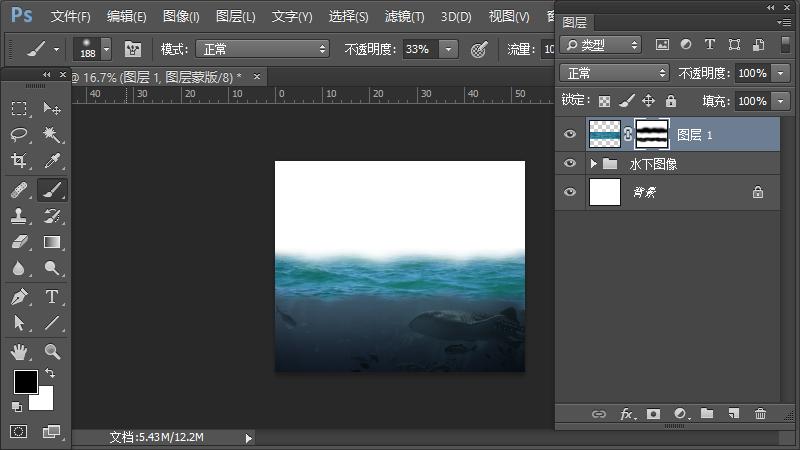Viewport: 800px width, 450px height.
Task: Toggle pressure for opacity button
Action: coord(479,49)
